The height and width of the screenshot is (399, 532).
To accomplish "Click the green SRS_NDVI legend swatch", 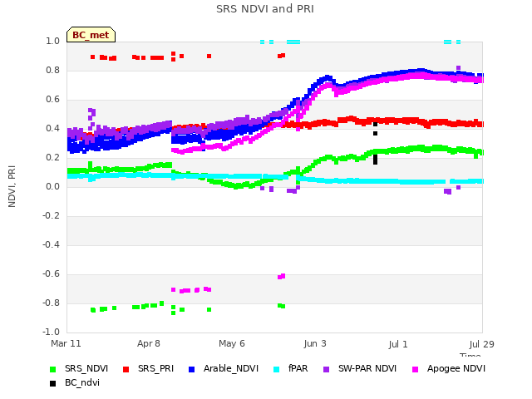I will tap(52, 369).
